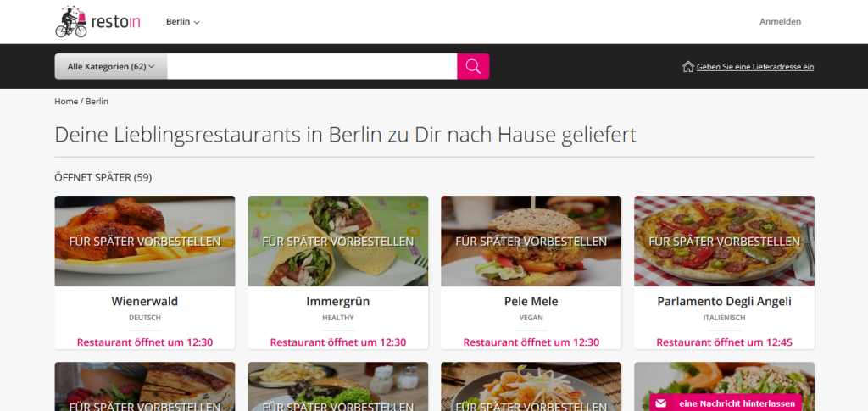Open the Immergrün wrap image

[x=337, y=241]
